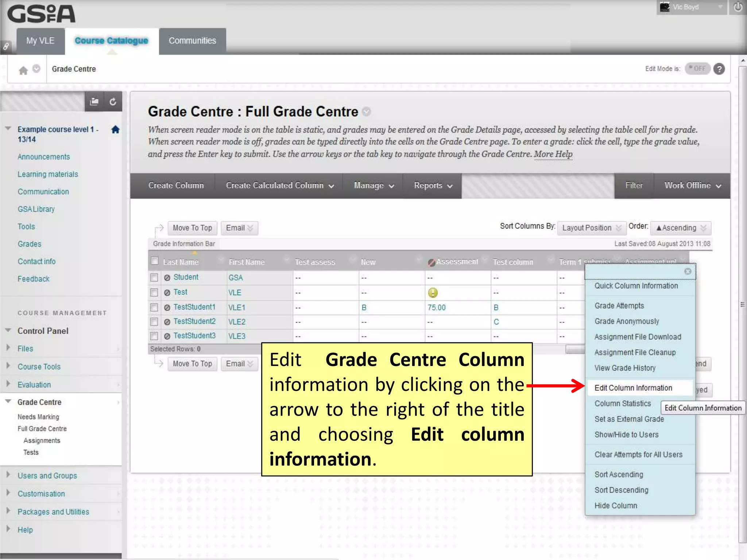
Task: Click grade C cell for TestStudent2
Action: (x=523, y=322)
